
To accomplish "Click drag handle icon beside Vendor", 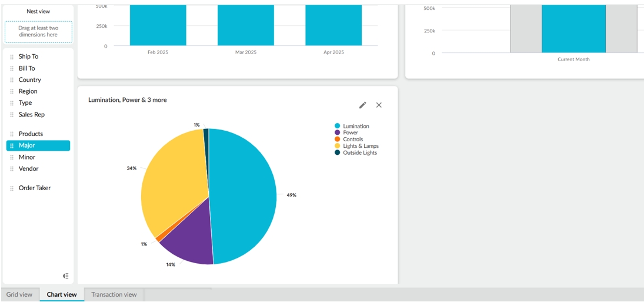I will (x=12, y=169).
